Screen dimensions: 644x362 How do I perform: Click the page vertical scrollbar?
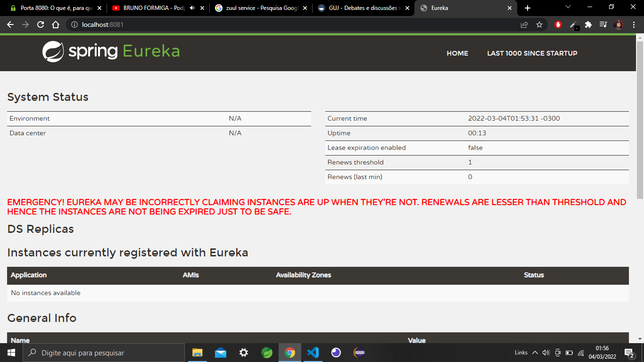coord(640,120)
